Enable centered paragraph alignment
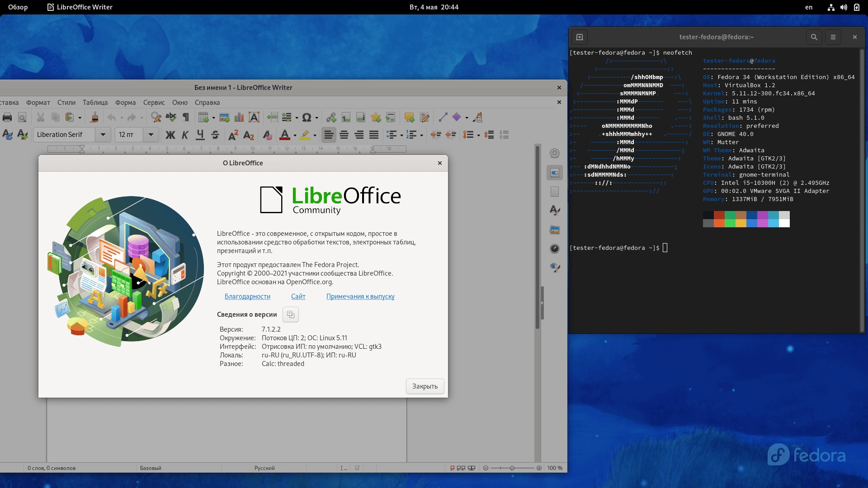 click(344, 135)
